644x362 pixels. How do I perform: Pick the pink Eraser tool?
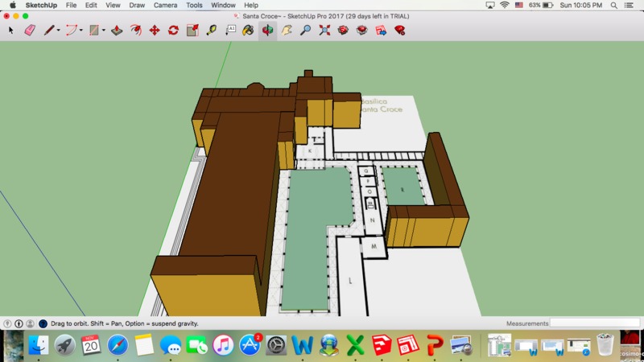[x=30, y=30]
